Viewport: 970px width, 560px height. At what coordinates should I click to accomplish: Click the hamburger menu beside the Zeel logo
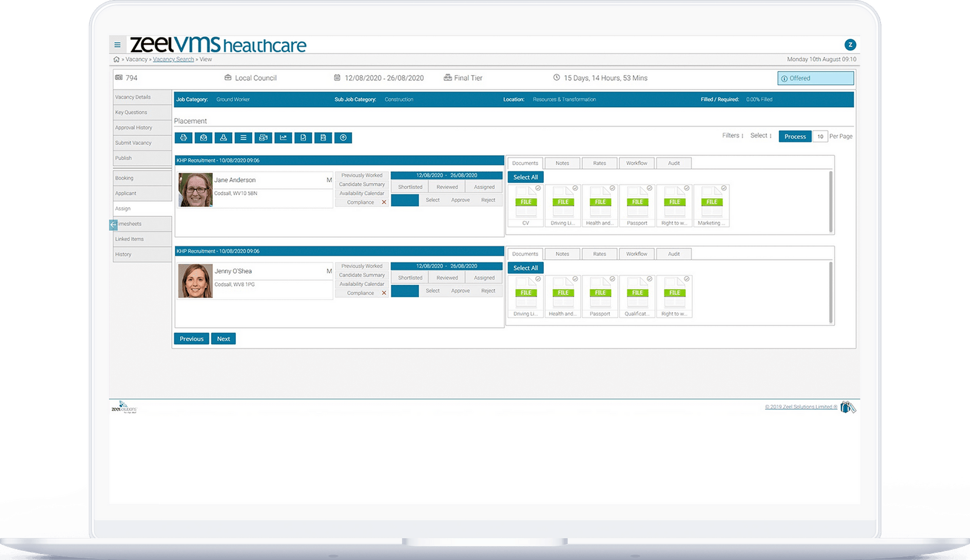click(x=117, y=44)
